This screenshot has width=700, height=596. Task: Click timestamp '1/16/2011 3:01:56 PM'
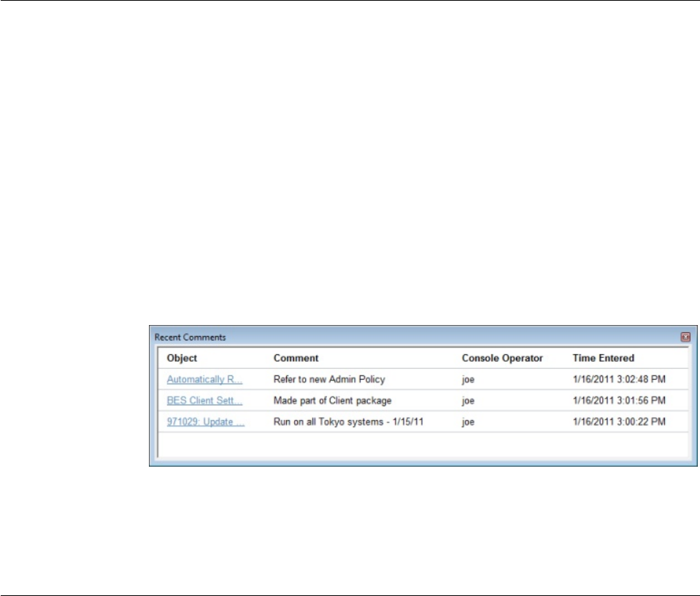coord(619,400)
